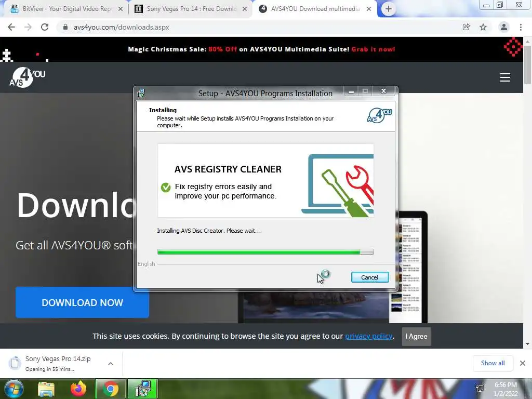Open the AVS4YOU hamburger menu
The height and width of the screenshot is (399, 532).
pyautogui.click(x=505, y=77)
